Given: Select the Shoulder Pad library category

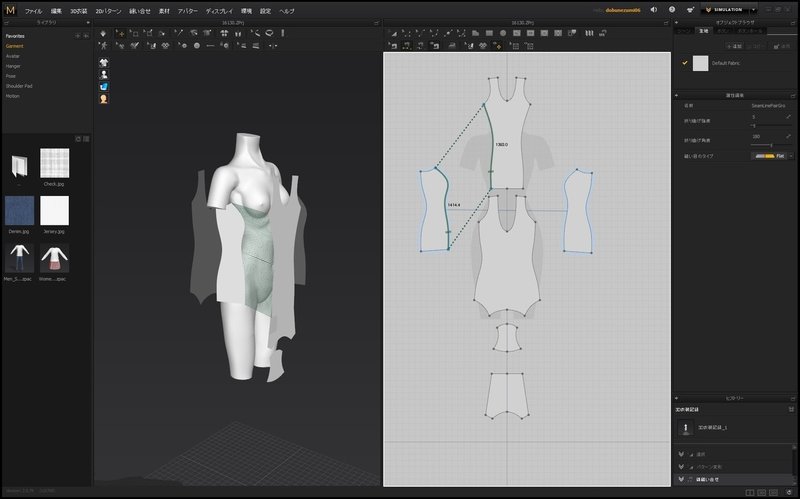Looking at the screenshot, I should [x=19, y=86].
